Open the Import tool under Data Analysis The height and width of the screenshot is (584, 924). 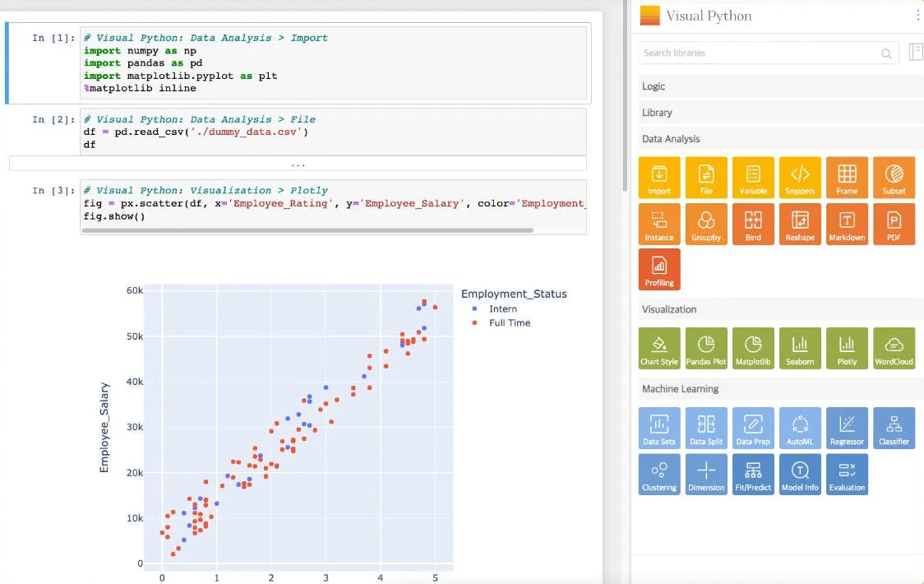coord(658,177)
